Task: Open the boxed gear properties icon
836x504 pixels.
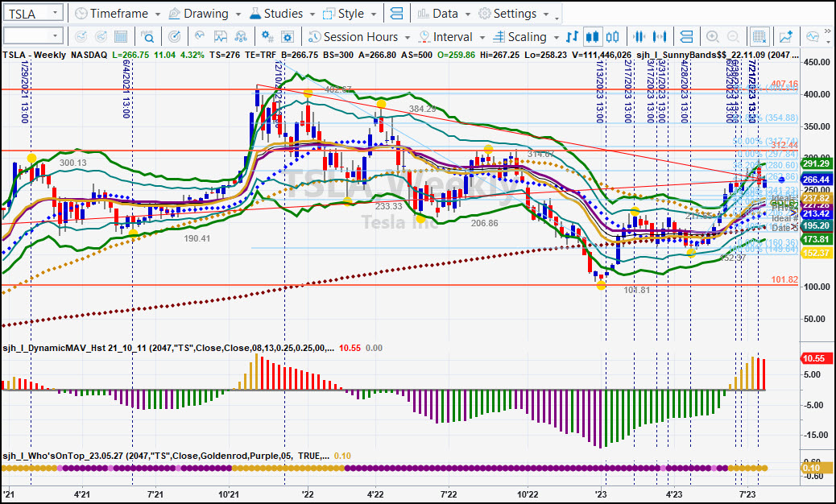Action: point(288,37)
